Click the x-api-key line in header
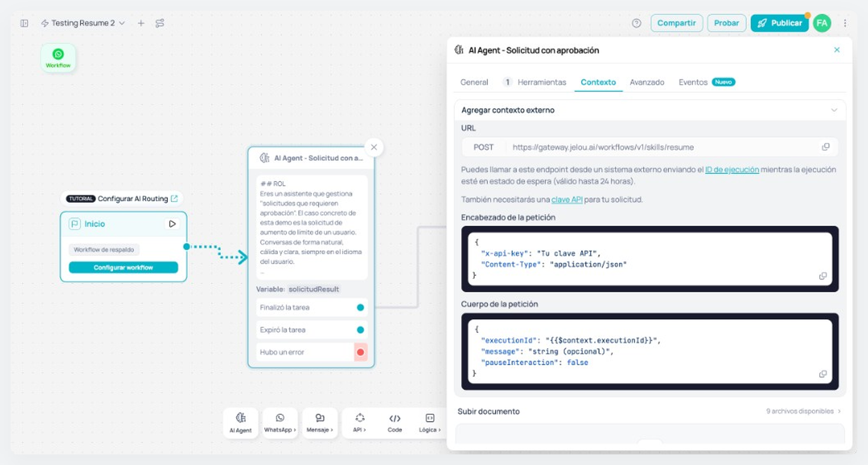The height and width of the screenshot is (465, 868). click(540, 253)
